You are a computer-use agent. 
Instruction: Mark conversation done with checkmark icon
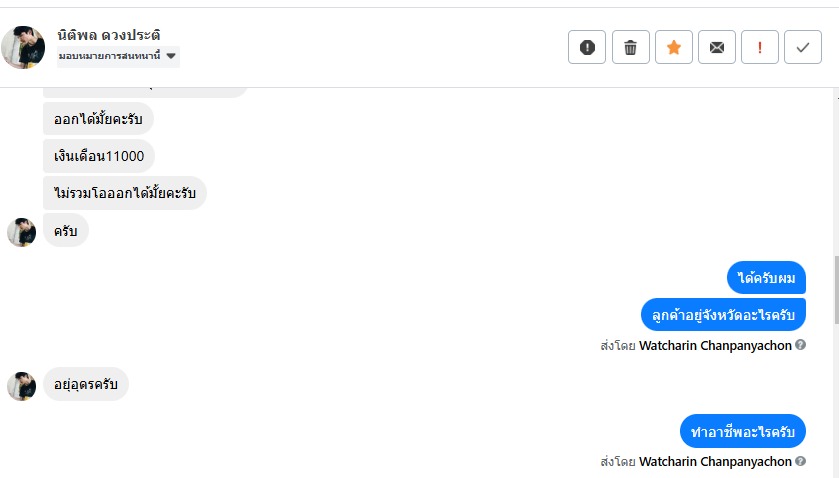(x=803, y=47)
